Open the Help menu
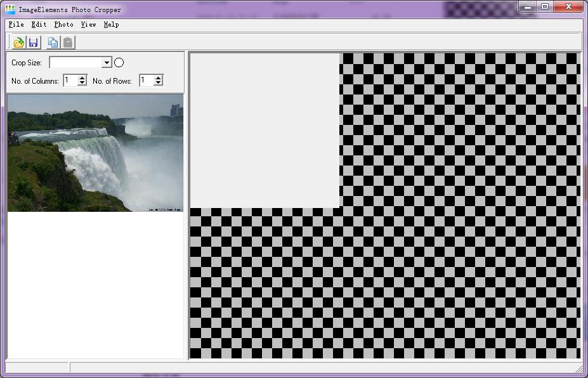This screenshot has height=378, width=588. (x=111, y=24)
